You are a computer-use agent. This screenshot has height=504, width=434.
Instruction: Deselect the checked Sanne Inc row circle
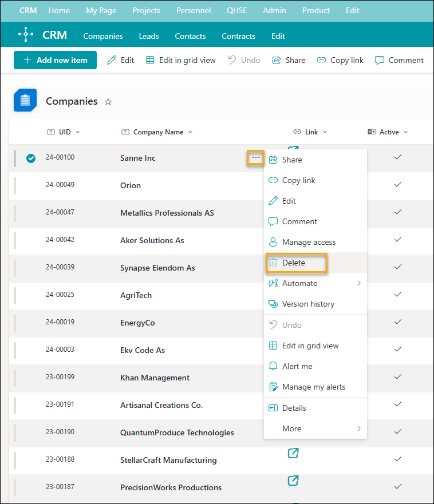click(x=31, y=158)
